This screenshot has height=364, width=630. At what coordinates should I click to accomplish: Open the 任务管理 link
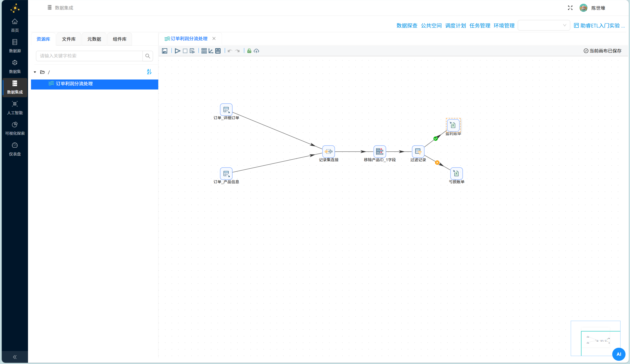[480, 25]
